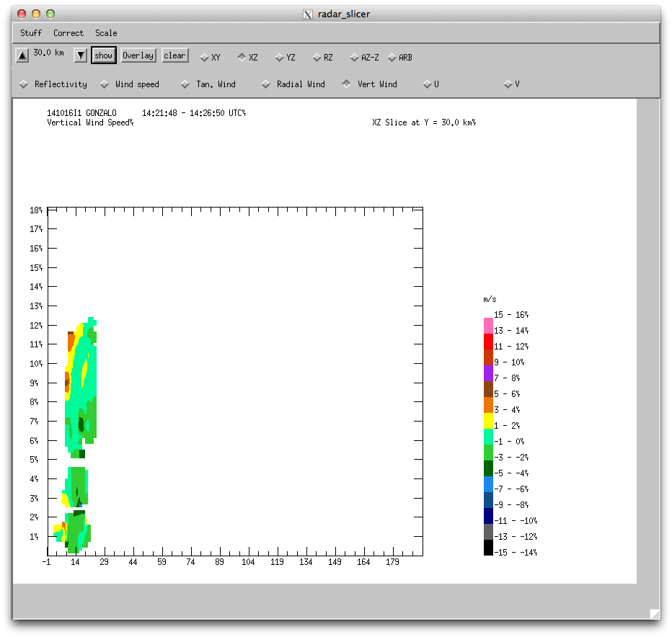Click the m/s legend unit label
The height and width of the screenshot is (637, 672).
click(490, 299)
